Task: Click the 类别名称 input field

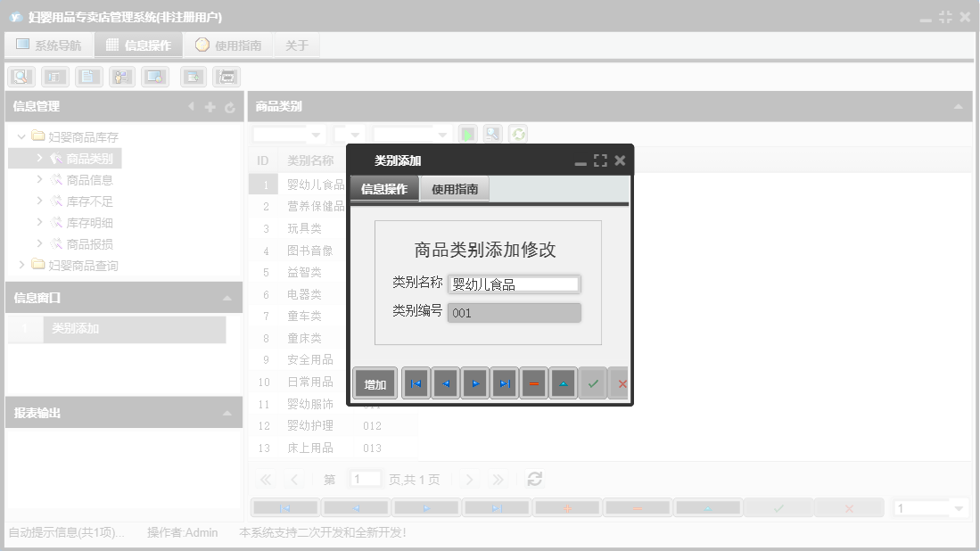Action: coord(515,283)
